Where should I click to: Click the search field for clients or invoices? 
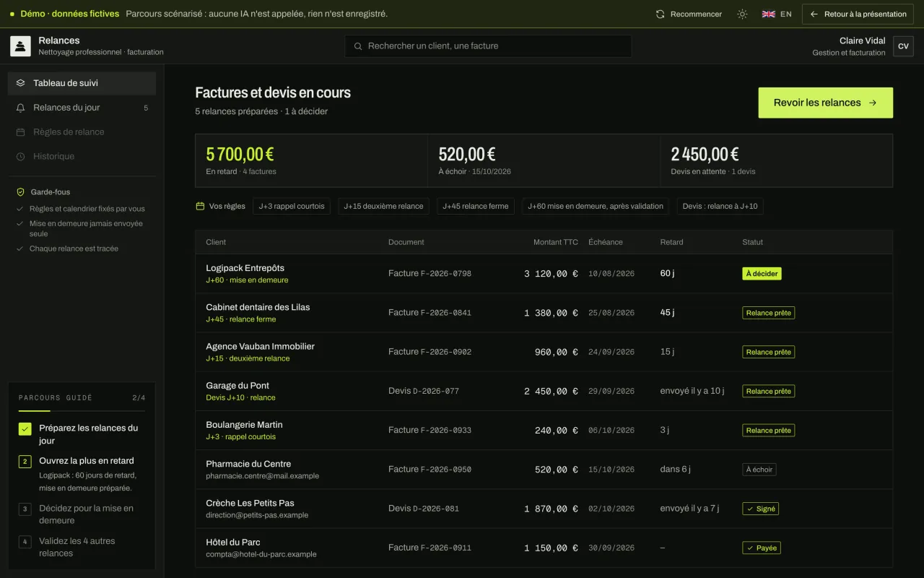[488, 46]
